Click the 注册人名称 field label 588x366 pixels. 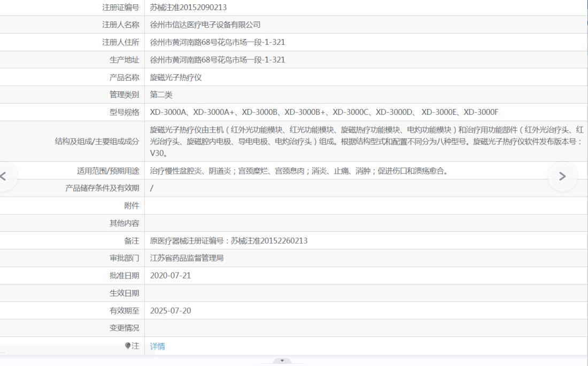click(x=120, y=25)
